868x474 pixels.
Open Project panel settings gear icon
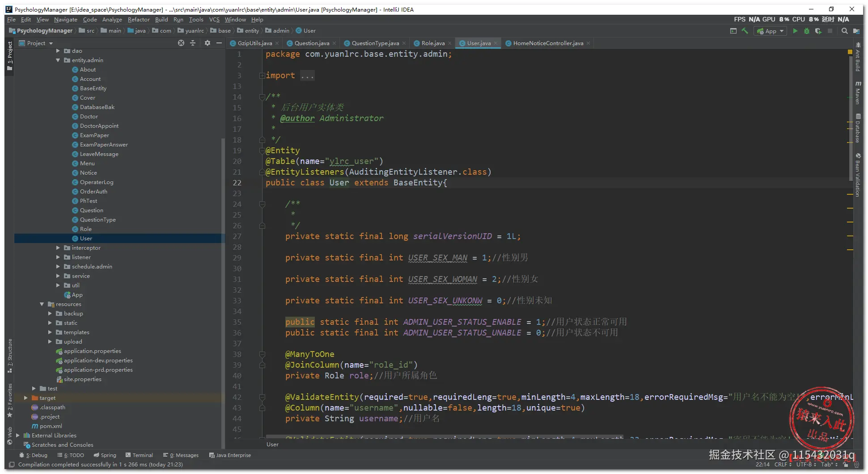(207, 43)
